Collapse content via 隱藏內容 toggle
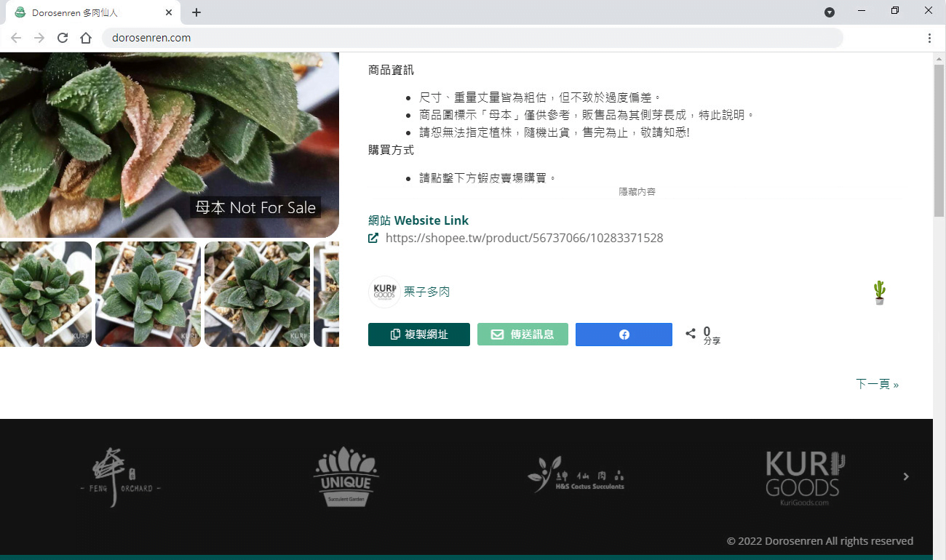This screenshot has width=946, height=560. (637, 192)
